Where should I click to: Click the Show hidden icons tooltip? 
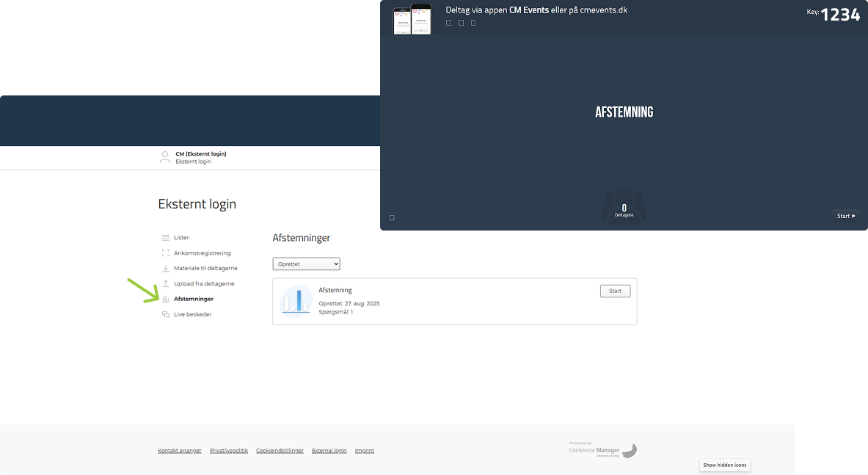coord(725,465)
